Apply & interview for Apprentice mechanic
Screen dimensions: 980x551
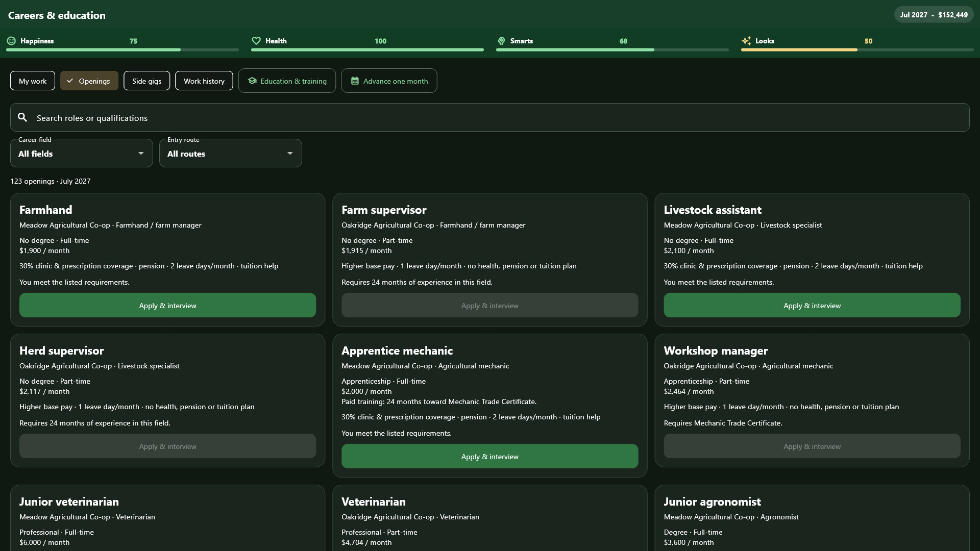(x=489, y=456)
